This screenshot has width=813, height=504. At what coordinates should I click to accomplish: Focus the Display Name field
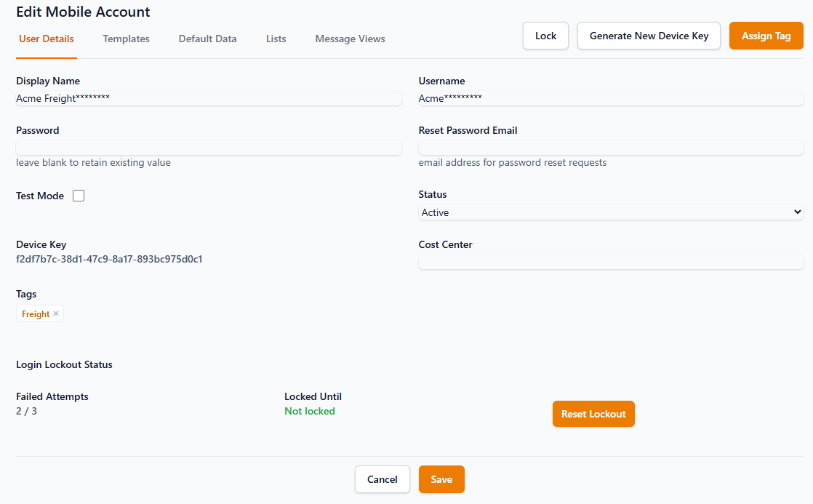pos(208,98)
